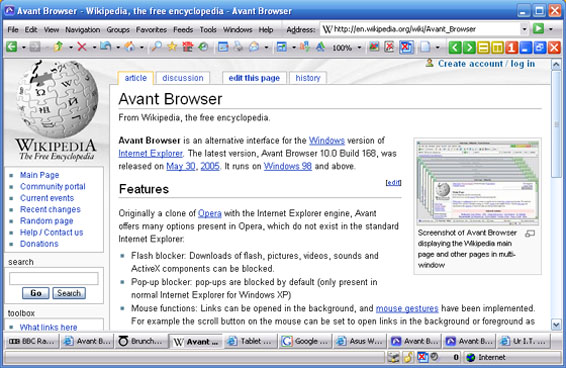
Task: Click the Search button in sidebar
Action: [x=69, y=293]
